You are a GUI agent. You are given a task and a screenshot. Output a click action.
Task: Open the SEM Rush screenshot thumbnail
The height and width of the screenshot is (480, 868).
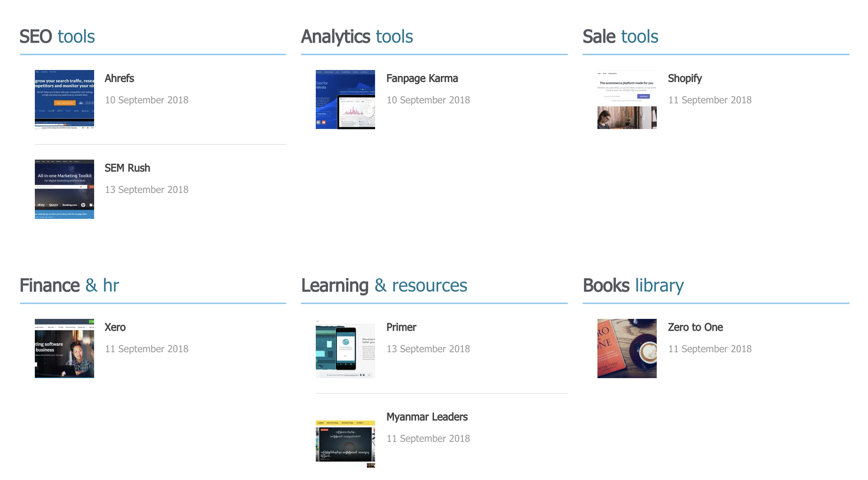click(x=64, y=189)
